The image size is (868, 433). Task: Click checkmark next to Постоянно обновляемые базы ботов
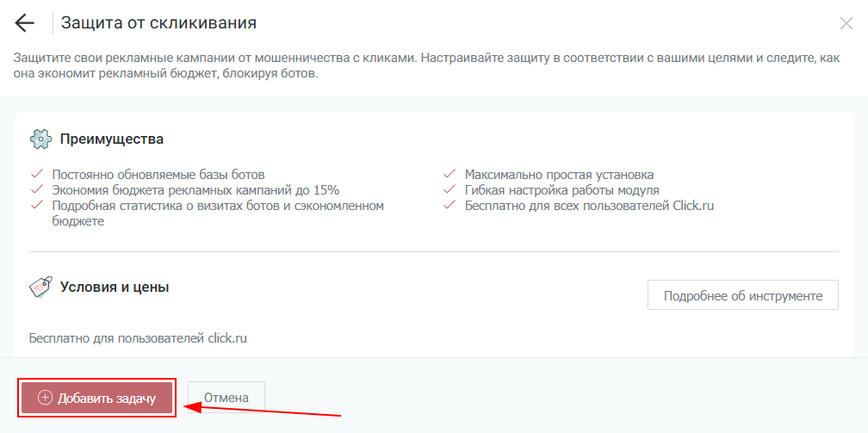[x=36, y=174]
